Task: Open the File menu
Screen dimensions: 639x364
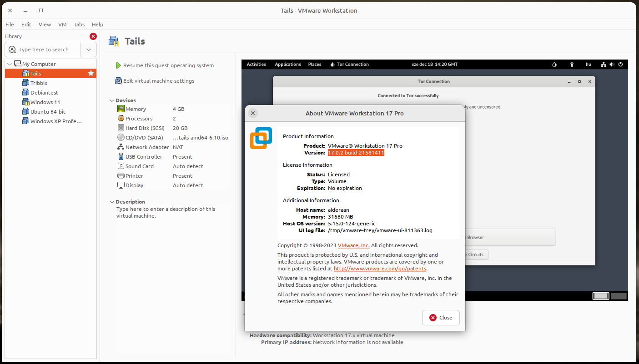Action: [x=10, y=25]
